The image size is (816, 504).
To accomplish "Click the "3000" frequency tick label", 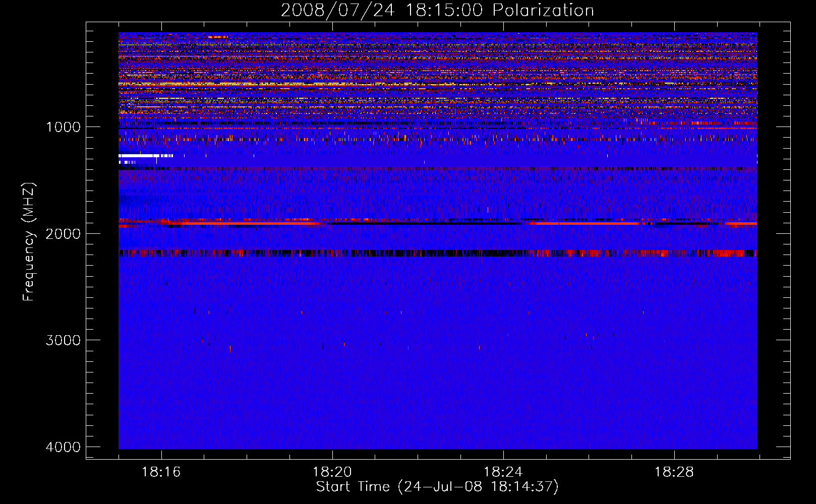I will coord(63,340).
